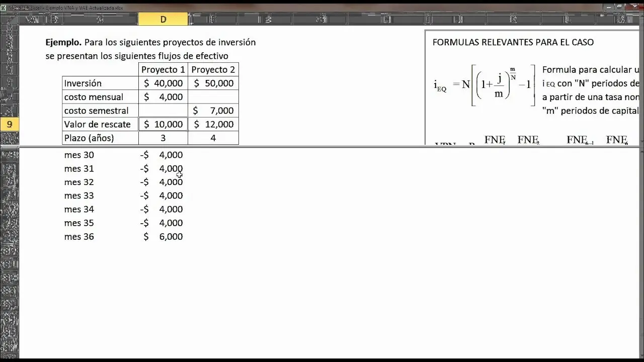This screenshot has height=362, width=644.
Task: Select the 'se presentan los siguientes flujos' cell
Action: point(137,56)
